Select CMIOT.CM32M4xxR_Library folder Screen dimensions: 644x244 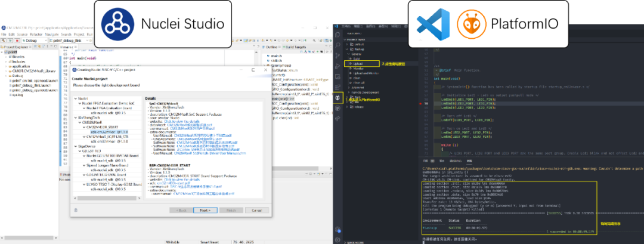coord(33,71)
